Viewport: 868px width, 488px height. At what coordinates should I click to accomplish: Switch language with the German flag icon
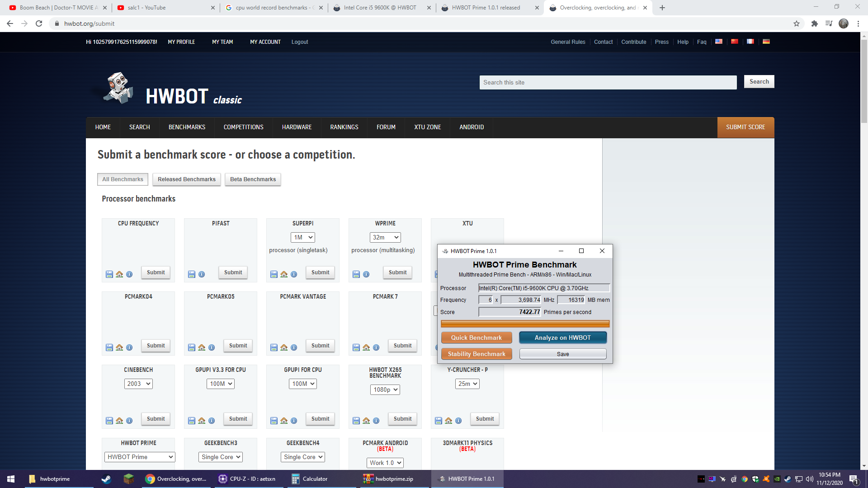point(766,42)
